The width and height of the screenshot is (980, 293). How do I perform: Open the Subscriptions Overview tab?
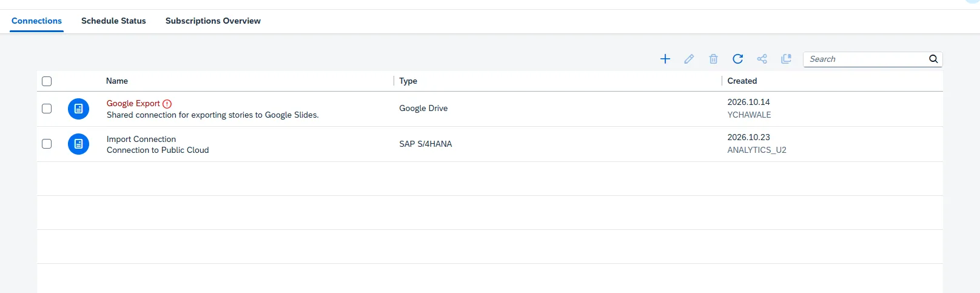point(213,21)
